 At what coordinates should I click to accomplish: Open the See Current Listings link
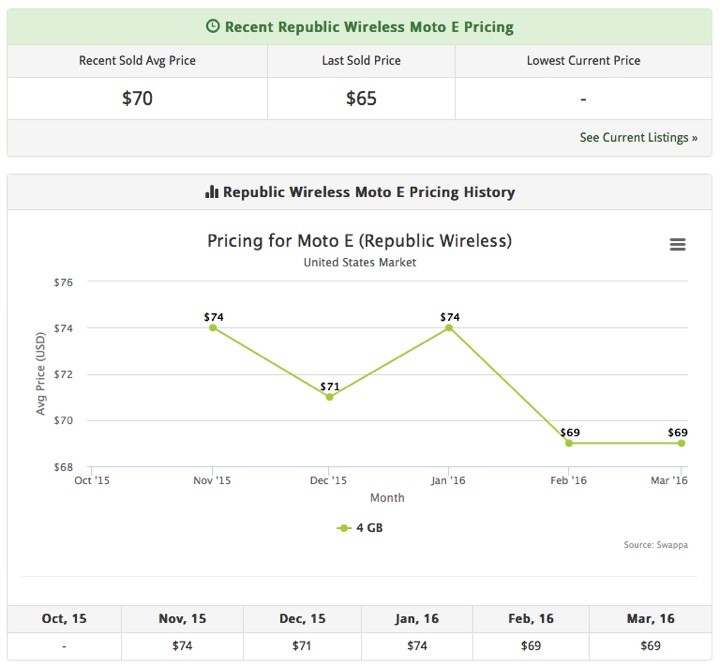tap(638, 137)
